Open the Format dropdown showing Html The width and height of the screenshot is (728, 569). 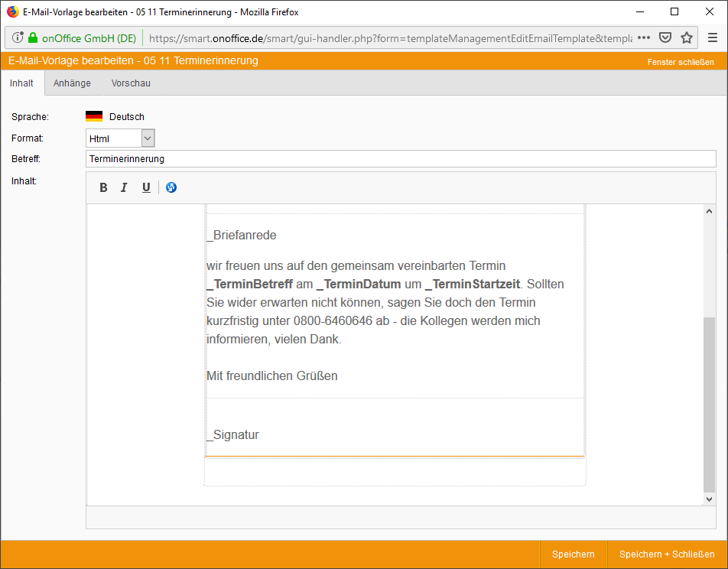tap(120, 138)
